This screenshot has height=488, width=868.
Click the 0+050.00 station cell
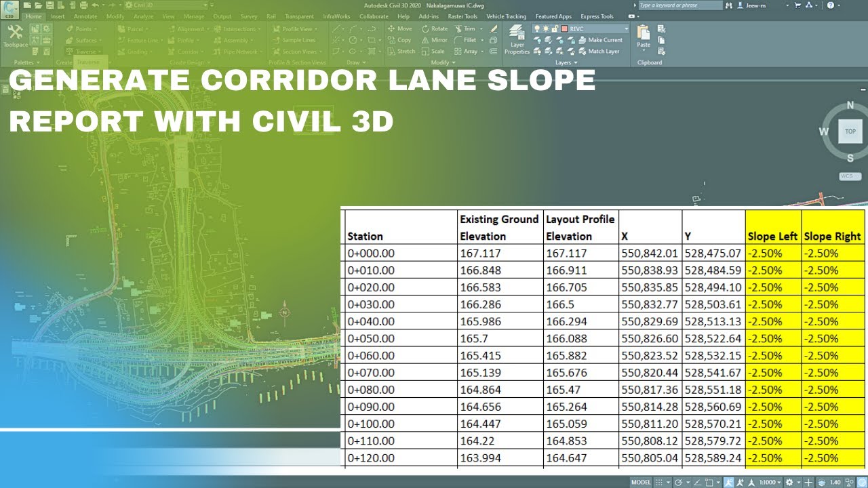tap(401, 338)
